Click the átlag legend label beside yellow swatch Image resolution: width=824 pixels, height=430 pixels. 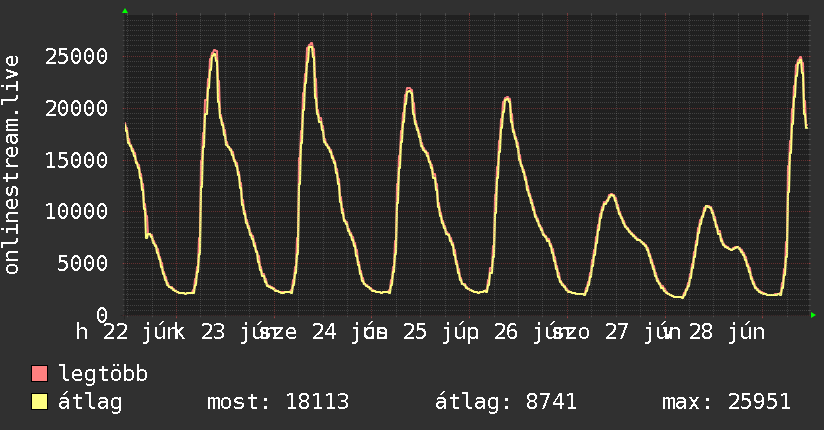coord(90,403)
